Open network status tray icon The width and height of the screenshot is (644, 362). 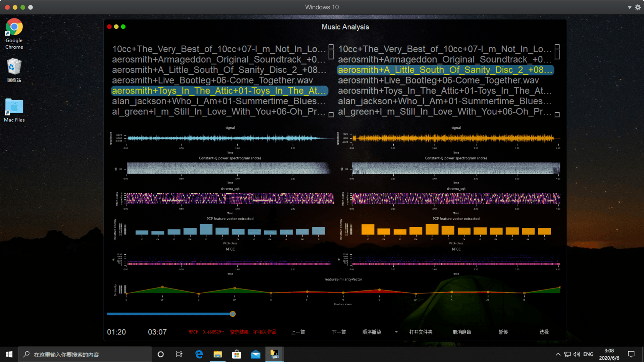click(567, 354)
